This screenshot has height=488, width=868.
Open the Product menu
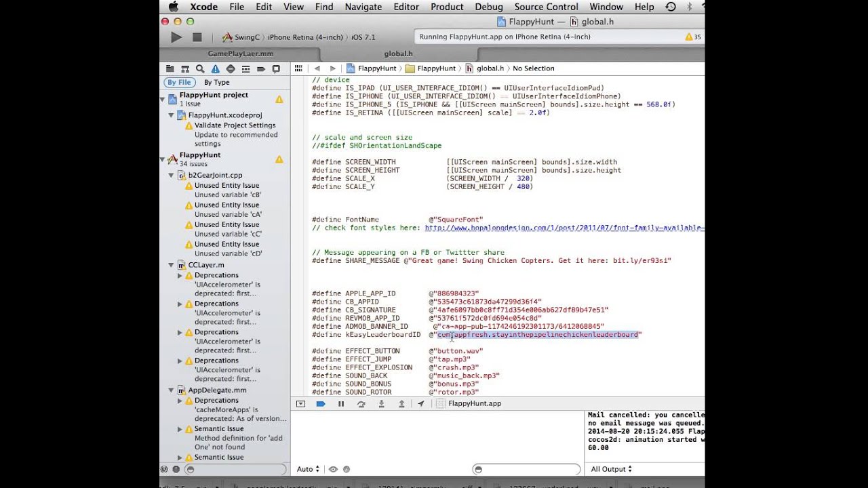pyautogui.click(x=447, y=7)
